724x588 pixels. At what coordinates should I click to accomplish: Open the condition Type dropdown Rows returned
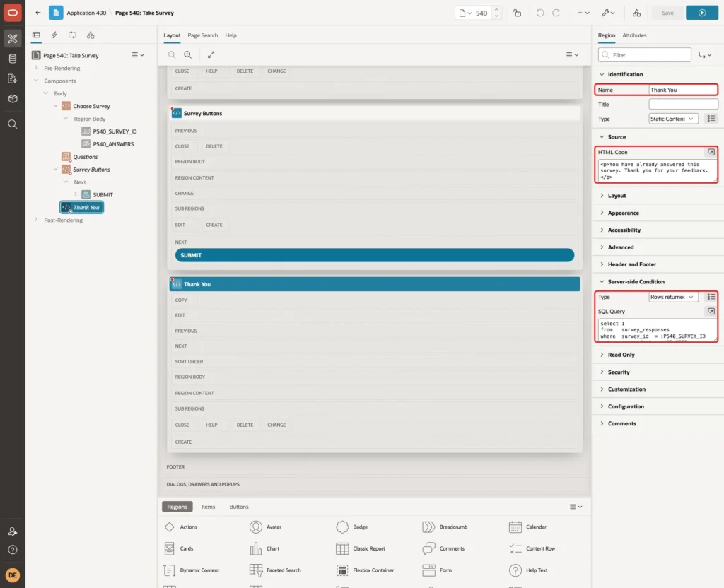[673, 298]
